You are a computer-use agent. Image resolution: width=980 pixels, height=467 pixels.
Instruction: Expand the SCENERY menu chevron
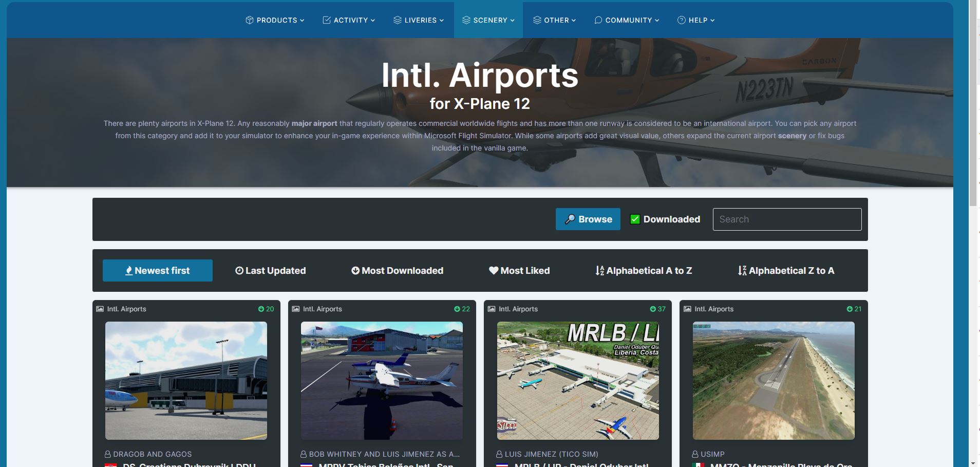[512, 21]
